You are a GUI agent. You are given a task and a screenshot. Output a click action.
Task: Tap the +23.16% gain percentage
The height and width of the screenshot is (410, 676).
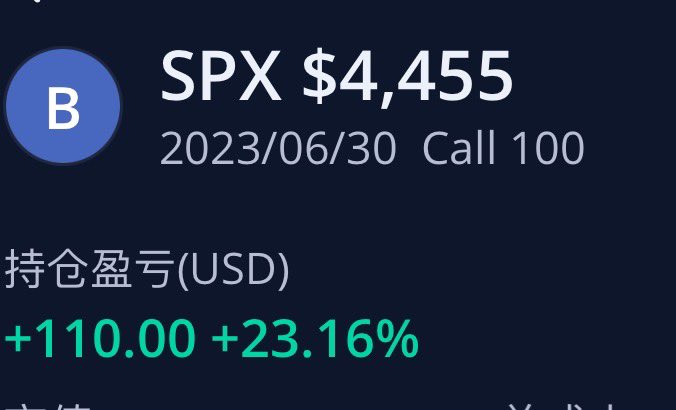pos(314,339)
